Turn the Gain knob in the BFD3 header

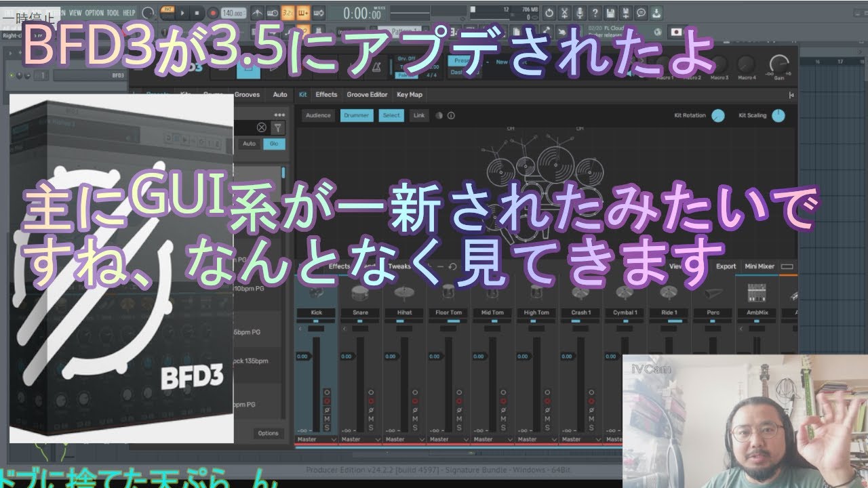point(781,64)
